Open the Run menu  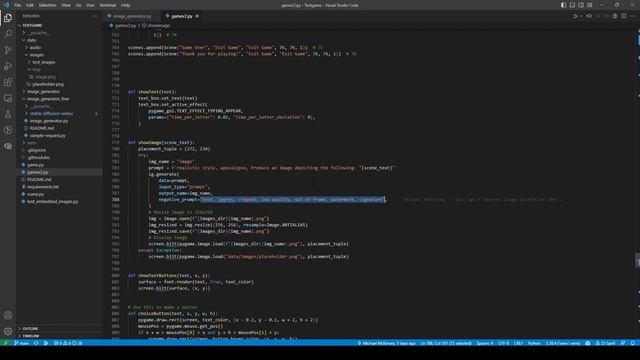(x=91, y=5)
